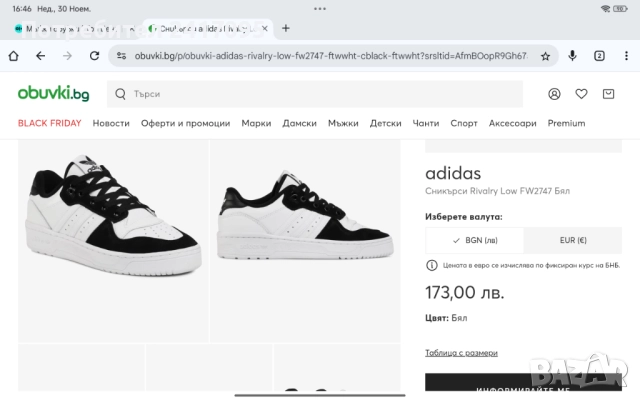Focus the Търси search field
The image size is (640, 400).
tap(315, 94)
